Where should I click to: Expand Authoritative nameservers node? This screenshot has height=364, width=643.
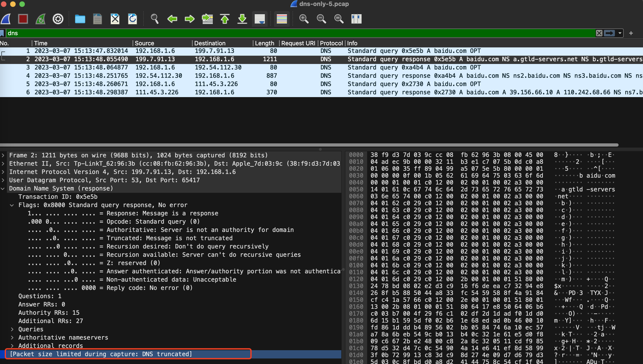point(12,338)
